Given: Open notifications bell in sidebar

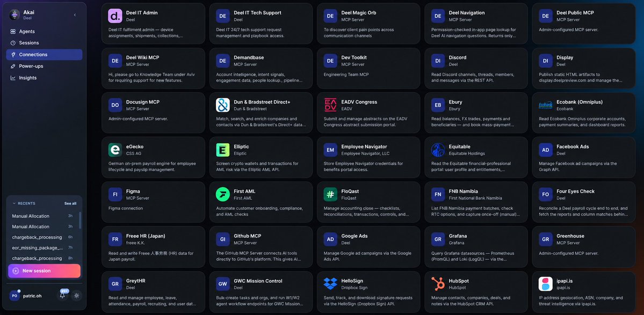Looking at the screenshot, I should pos(62,295).
